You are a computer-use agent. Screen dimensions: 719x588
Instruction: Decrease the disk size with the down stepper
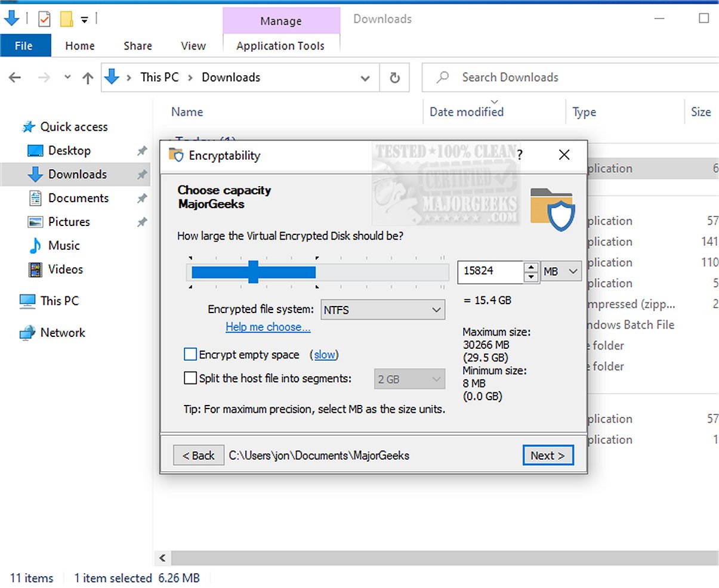click(531, 277)
